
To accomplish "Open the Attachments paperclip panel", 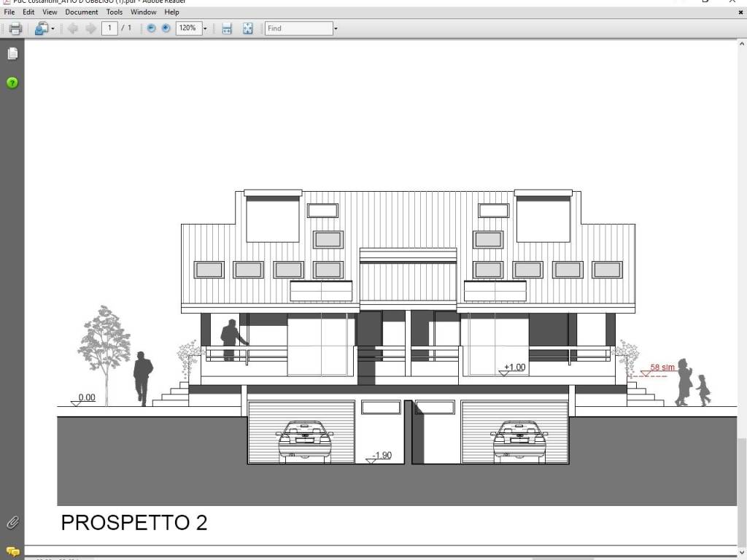I will pos(12,522).
